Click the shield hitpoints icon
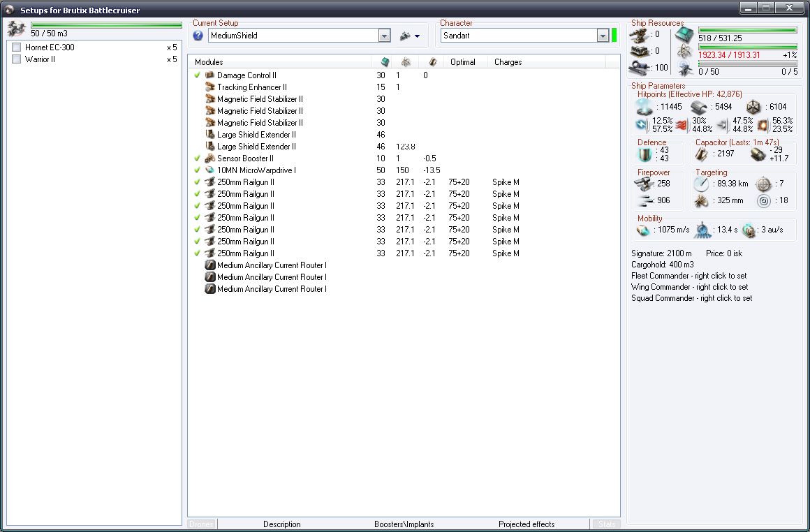 tap(645, 107)
